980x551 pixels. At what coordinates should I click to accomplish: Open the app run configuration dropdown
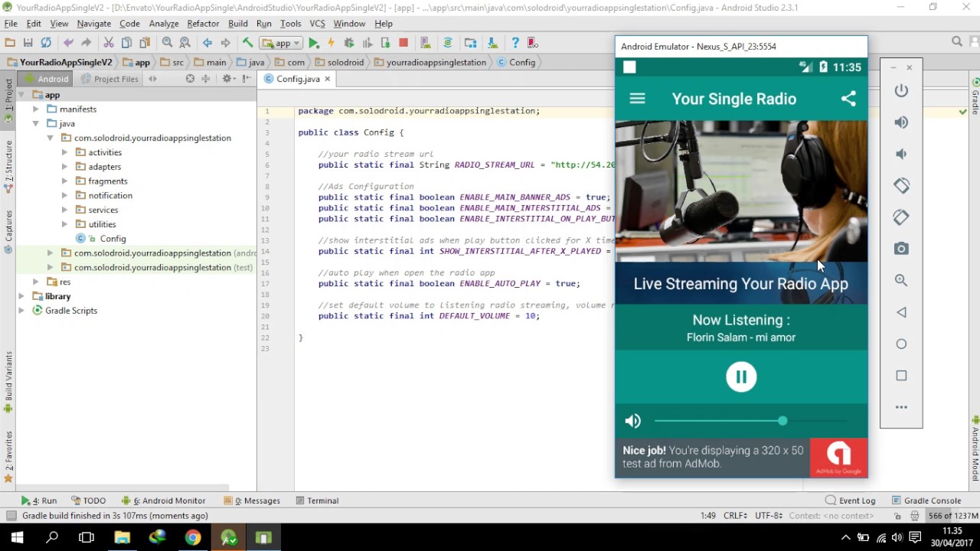click(280, 43)
